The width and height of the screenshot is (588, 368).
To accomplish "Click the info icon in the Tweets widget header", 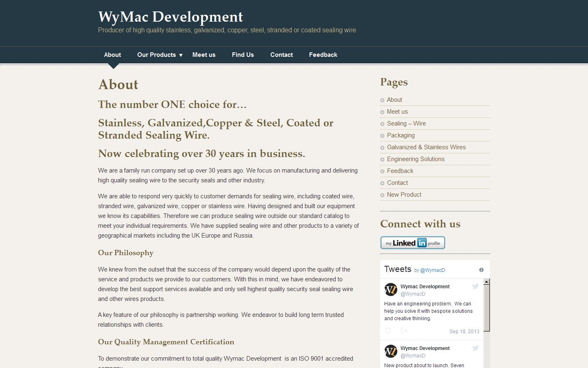I will [481, 269].
